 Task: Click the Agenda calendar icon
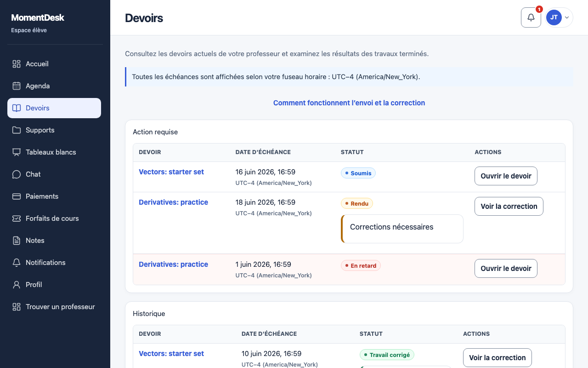tap(17, 86)
